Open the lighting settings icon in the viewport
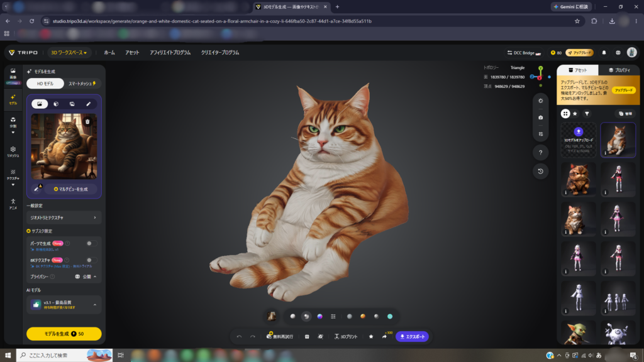 point(540,101)
